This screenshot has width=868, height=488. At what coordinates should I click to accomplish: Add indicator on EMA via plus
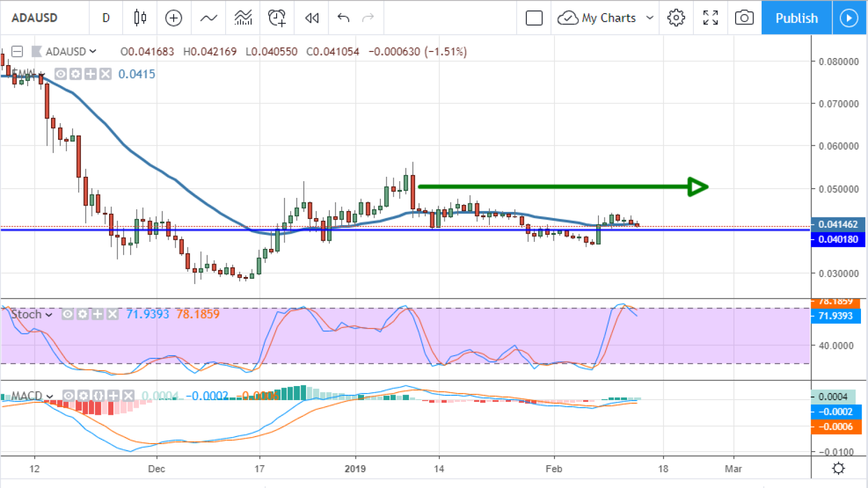90,74
